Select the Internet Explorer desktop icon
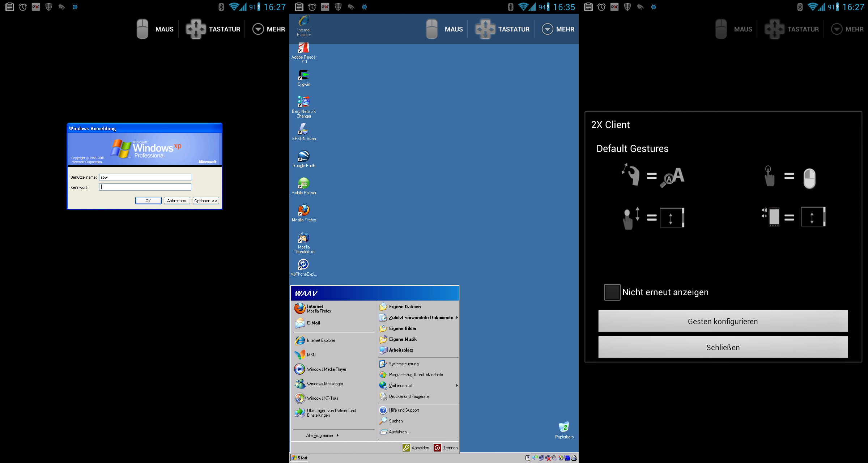This screenshot has width=868, height=463. point(304,26)
